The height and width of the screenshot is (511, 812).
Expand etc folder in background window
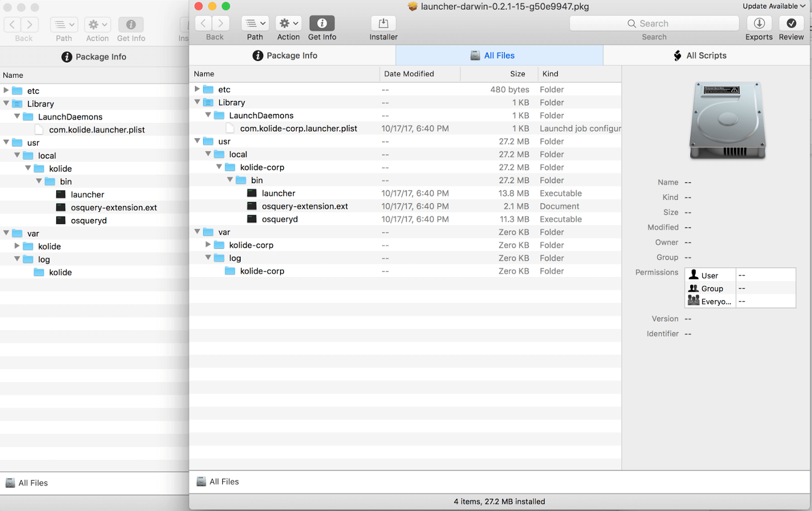(6, 90)
